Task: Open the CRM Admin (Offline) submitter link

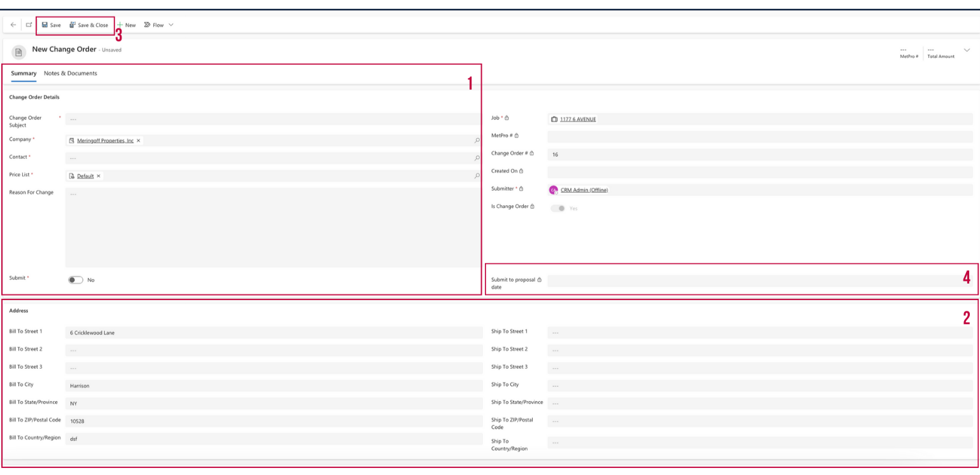Action: [584, 189]
